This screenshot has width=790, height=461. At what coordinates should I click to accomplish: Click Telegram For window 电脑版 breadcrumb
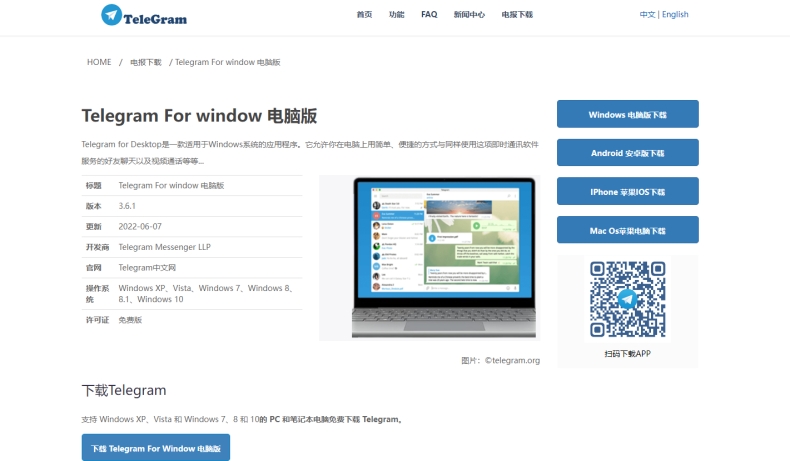pos(228,62)
